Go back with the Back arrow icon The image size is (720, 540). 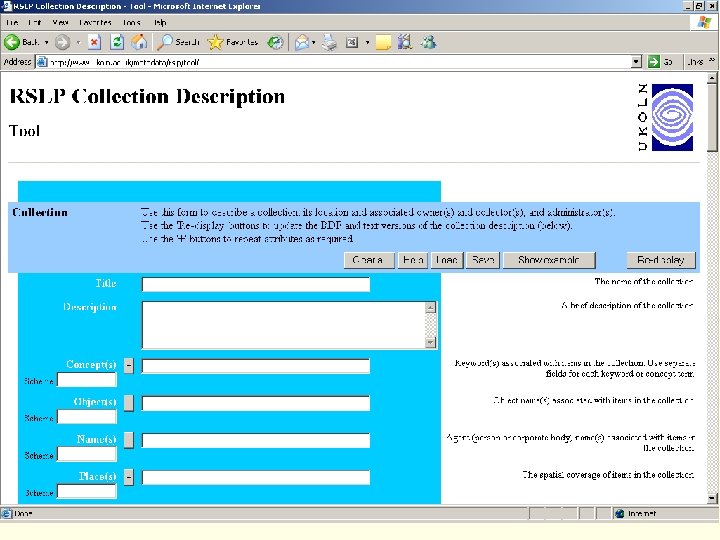click(12, 42)
